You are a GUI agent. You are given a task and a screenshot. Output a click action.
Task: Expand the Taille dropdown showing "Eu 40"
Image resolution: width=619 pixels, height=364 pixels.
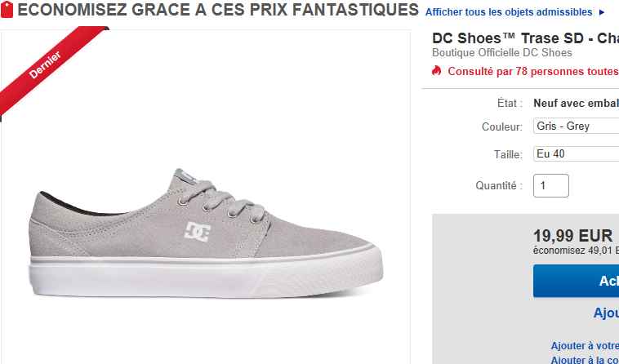pyautogui.click(x=576, y=153)
